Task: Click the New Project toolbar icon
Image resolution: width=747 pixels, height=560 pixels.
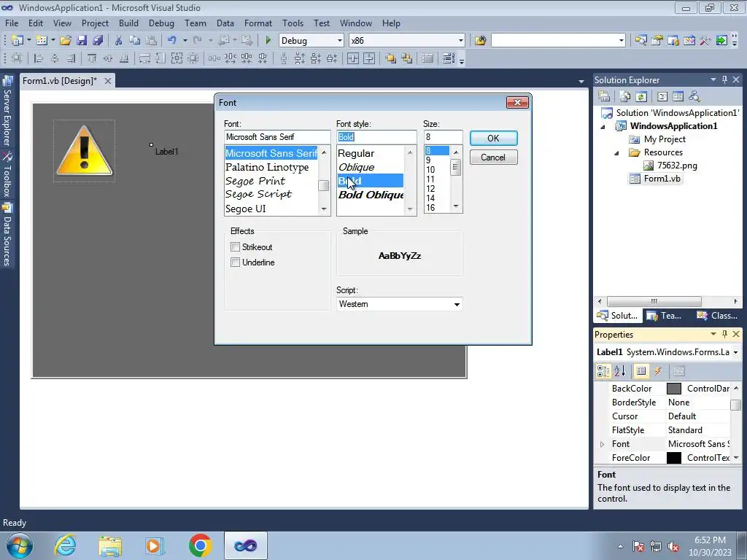Action: pyautogui.click(x=18, y=41)
